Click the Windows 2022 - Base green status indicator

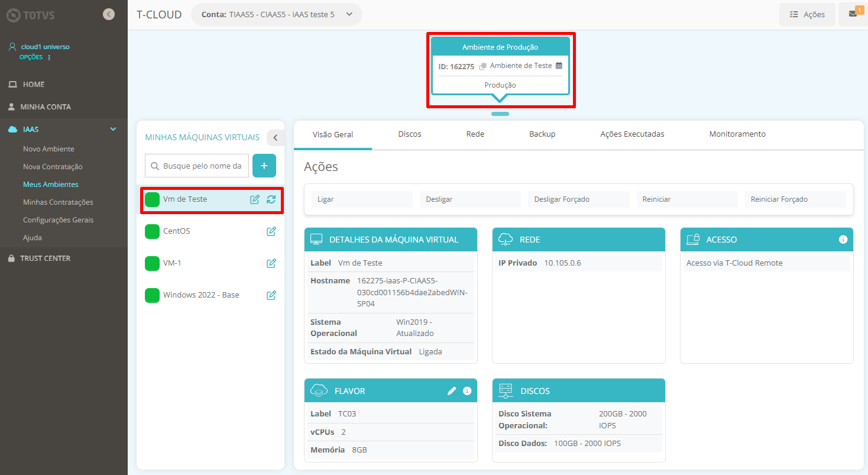[x=153, y=295]
